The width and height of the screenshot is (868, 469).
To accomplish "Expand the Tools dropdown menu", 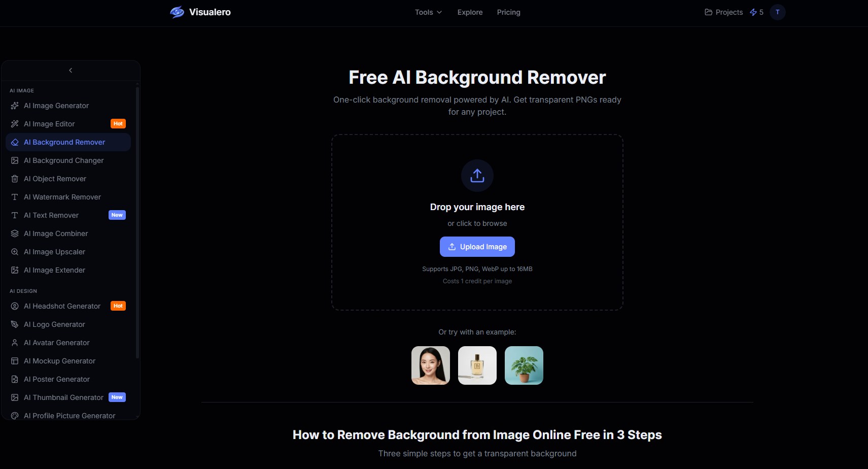I will click(x=428, y=12).
